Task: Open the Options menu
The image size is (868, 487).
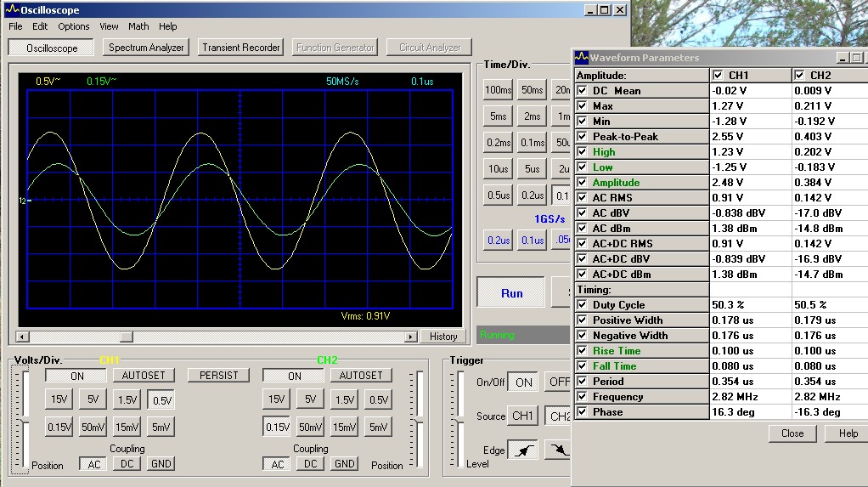Action: pos(74,26)
